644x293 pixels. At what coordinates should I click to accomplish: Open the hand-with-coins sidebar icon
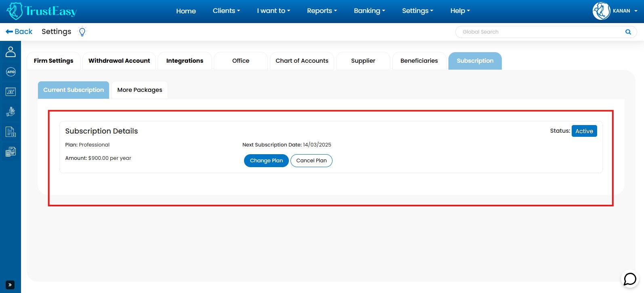(11, 112)
